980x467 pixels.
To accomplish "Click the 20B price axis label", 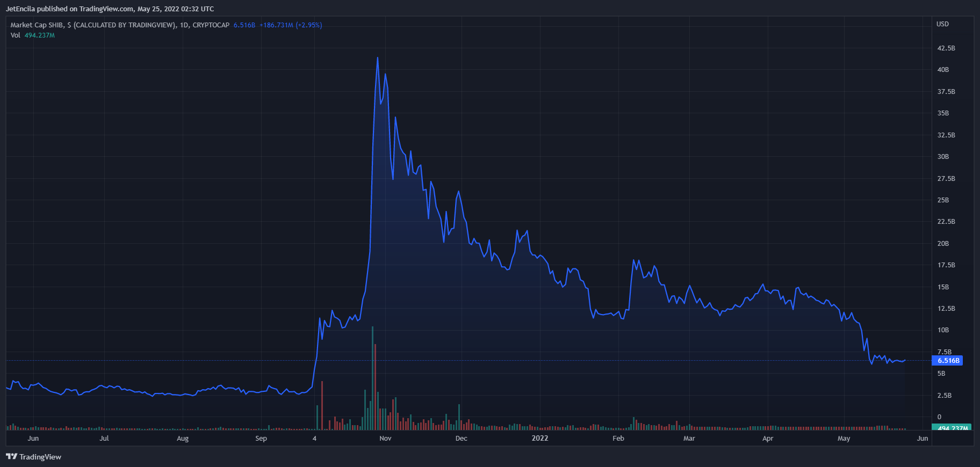I will coord(943,244).
